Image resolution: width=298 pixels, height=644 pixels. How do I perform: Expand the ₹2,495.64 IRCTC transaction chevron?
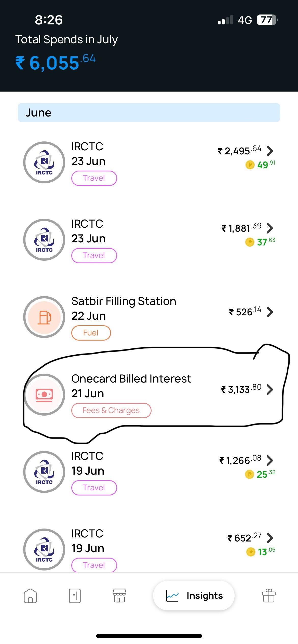tap(270, 151)
